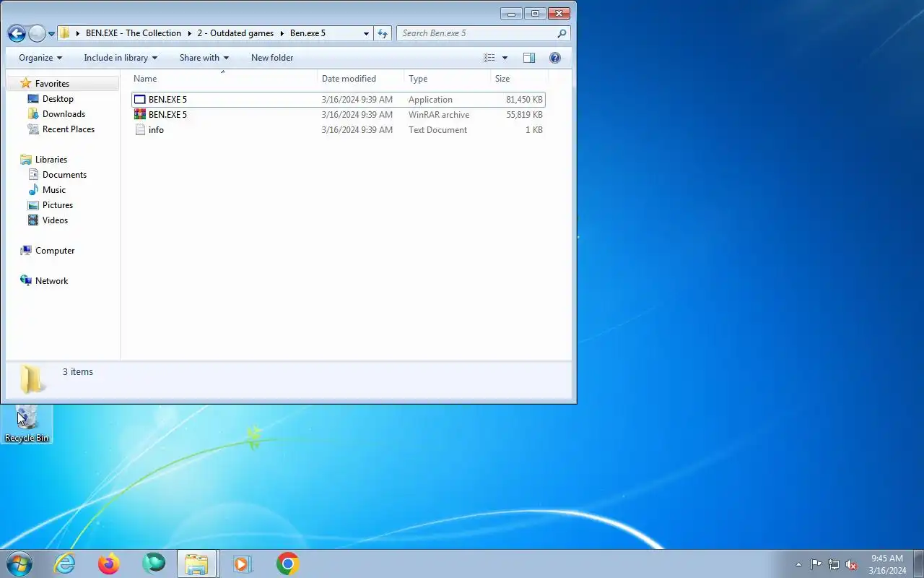Select the info text document icon
Image resolution: width=924 pixels, height=578 pixels.
140,130
